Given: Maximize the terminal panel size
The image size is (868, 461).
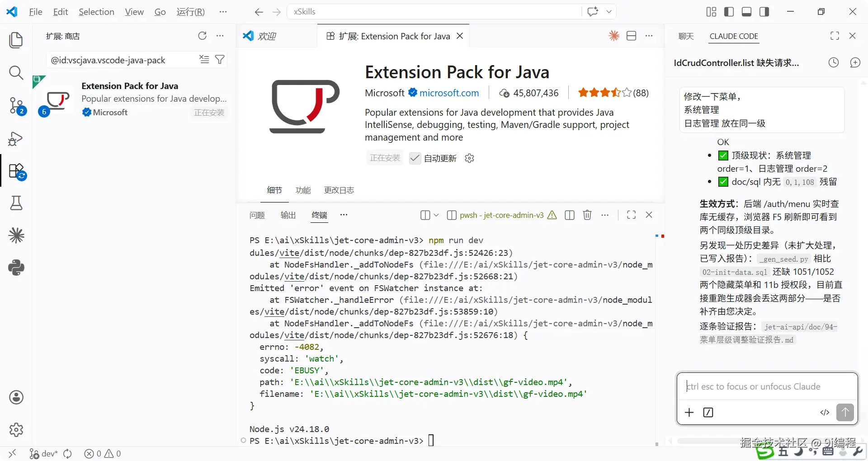Looking at the screenshot, I should pos(632,215).
